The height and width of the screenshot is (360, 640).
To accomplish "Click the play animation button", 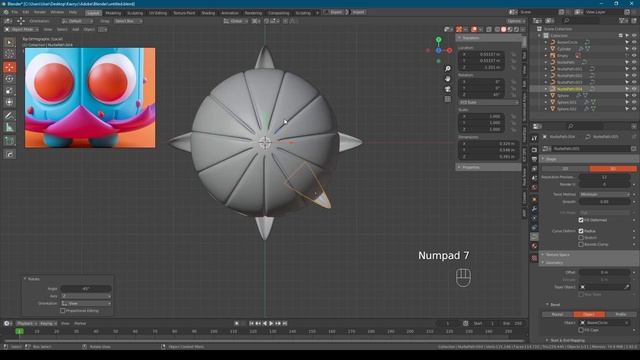I will coord(271,323).
